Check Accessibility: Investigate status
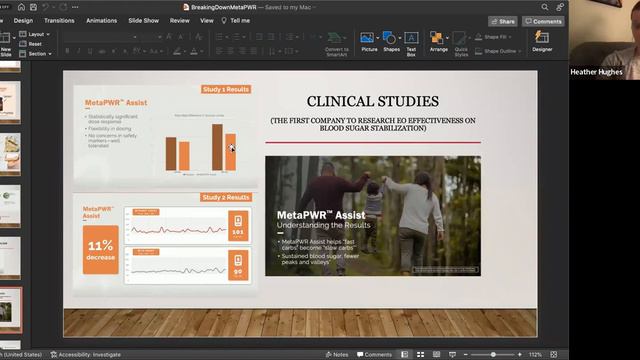The image size is (640, 360). click(x=86, y=354)
